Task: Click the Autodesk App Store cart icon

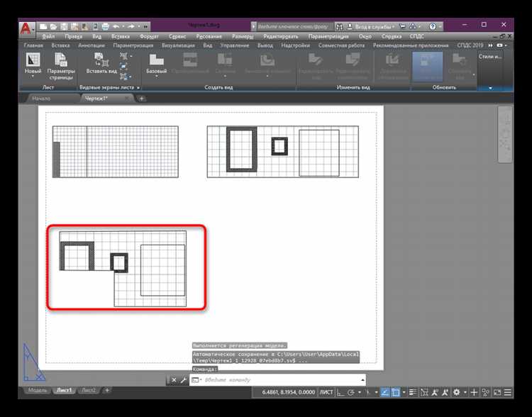Action: [x=402, y=26]
